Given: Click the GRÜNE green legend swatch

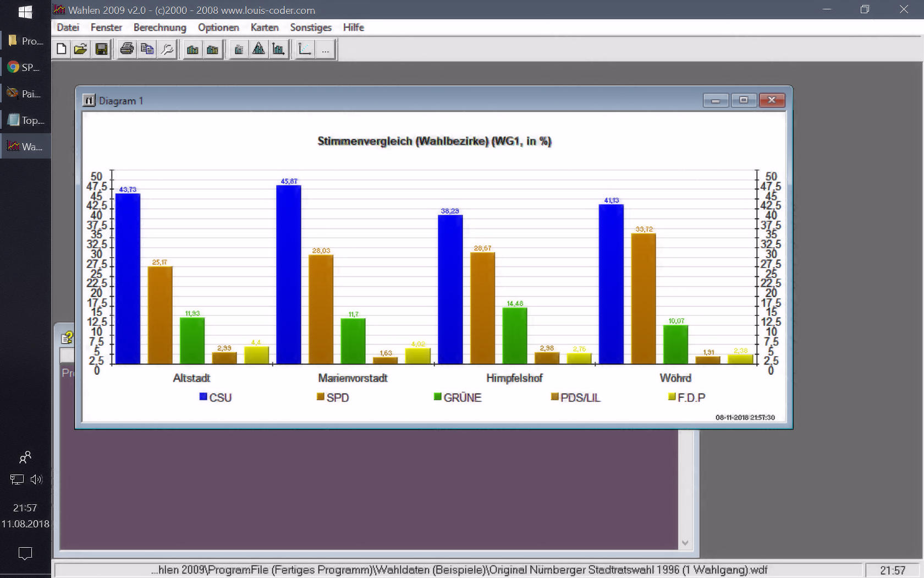Looking at the screenshot, I should point(438,397).
